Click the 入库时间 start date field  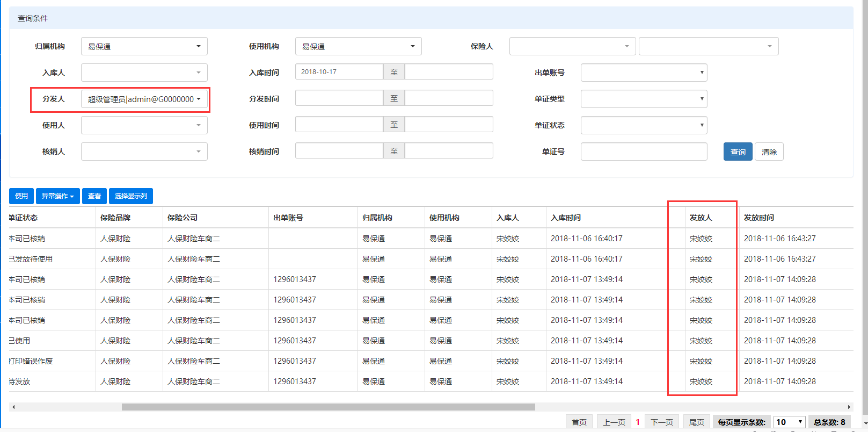(x=339, y=72)
